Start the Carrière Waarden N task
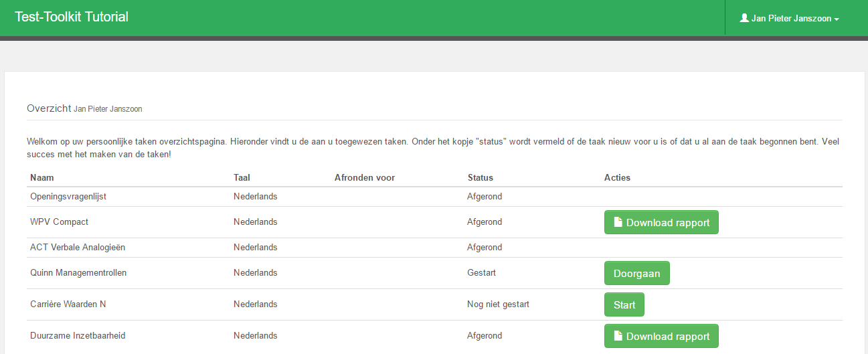Screen dimensions: 868x354 click(624, 304)
